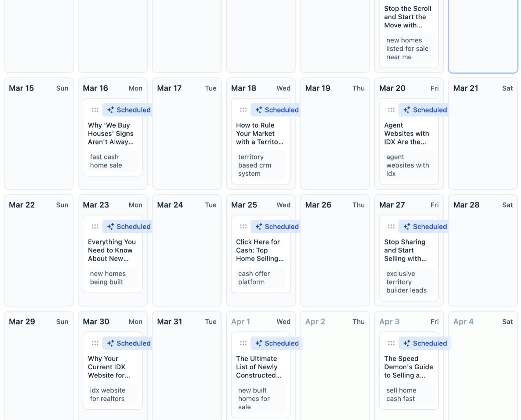The width and height of the screenshot is (521, 420).
Task: Click the sparkle icon on Apr 3's Scheduled badge
Action: click(x=406, y=343)
